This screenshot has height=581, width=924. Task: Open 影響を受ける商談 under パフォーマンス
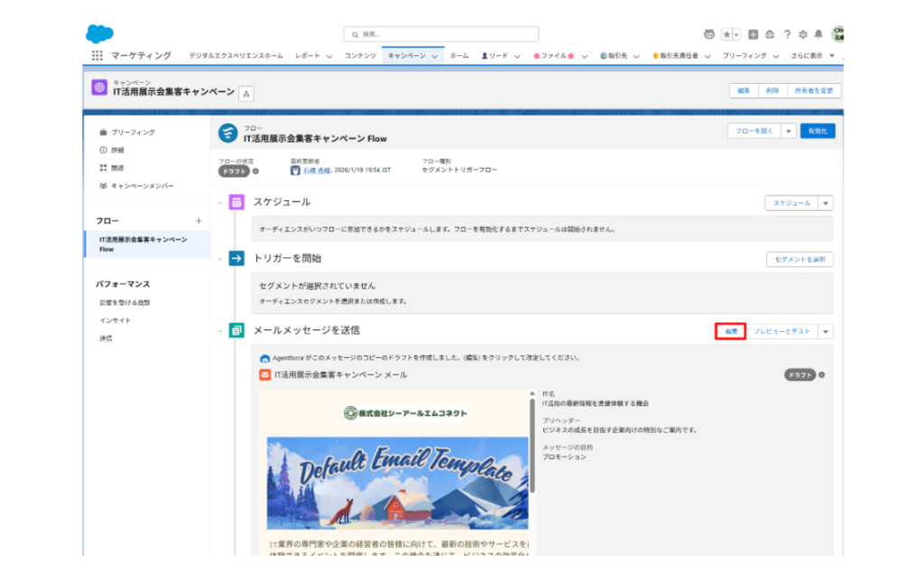pyautogui.click(x=125, y=302)
